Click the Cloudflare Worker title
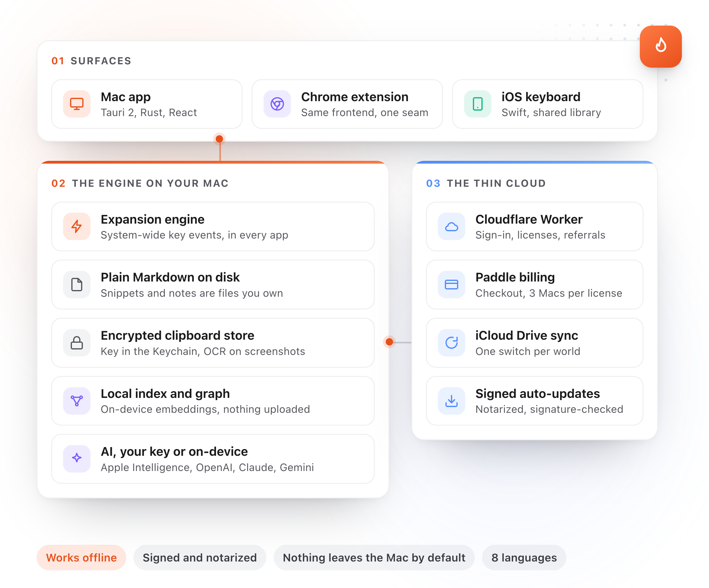709x588 pixels. click(529, 219)
